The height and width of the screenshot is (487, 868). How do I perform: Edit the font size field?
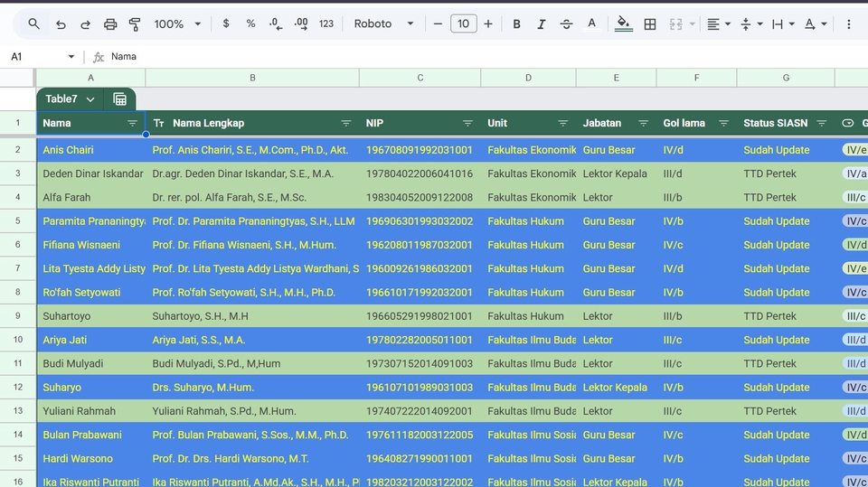(x=463, y=23)
